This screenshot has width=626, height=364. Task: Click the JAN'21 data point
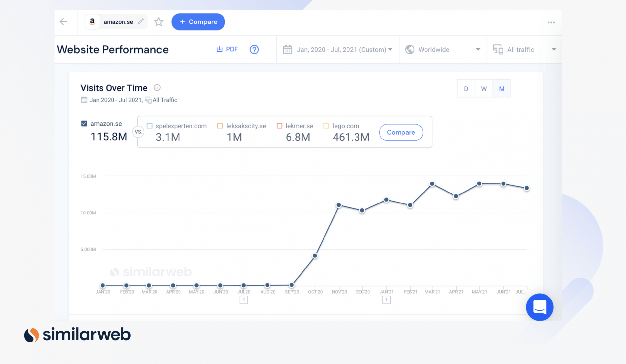click(386, 200)
